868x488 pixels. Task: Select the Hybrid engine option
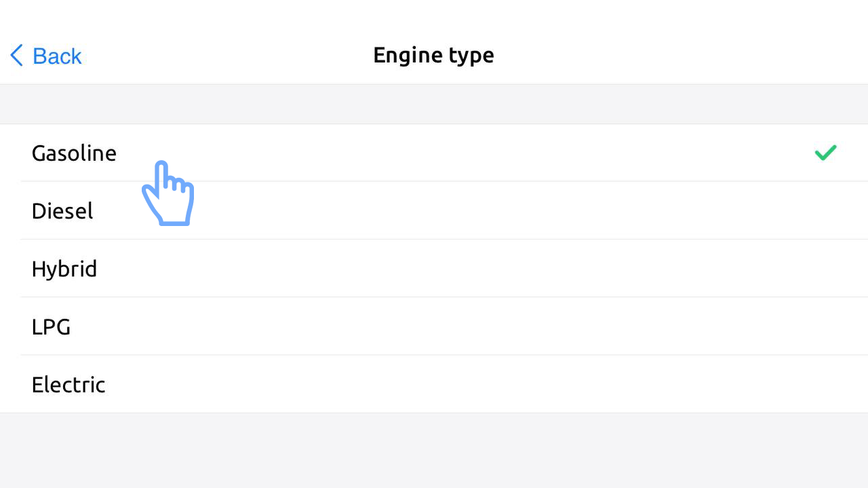(64, 269)
